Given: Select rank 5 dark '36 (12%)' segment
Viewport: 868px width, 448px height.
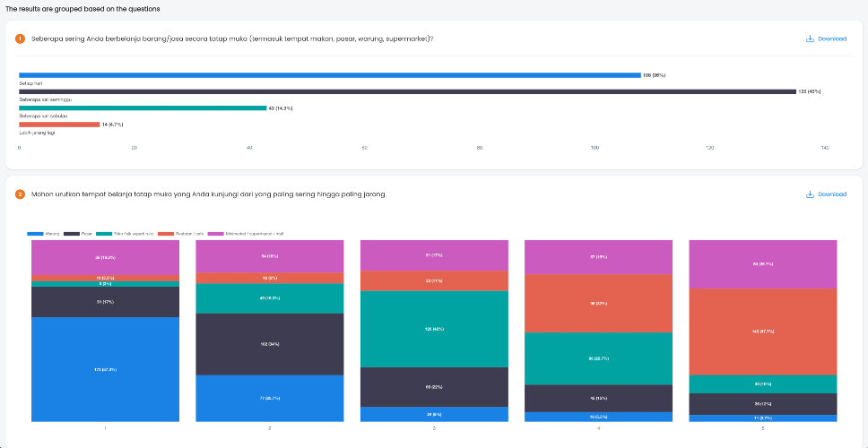Looking at the screenshot, I should click(x=763, y=404).
